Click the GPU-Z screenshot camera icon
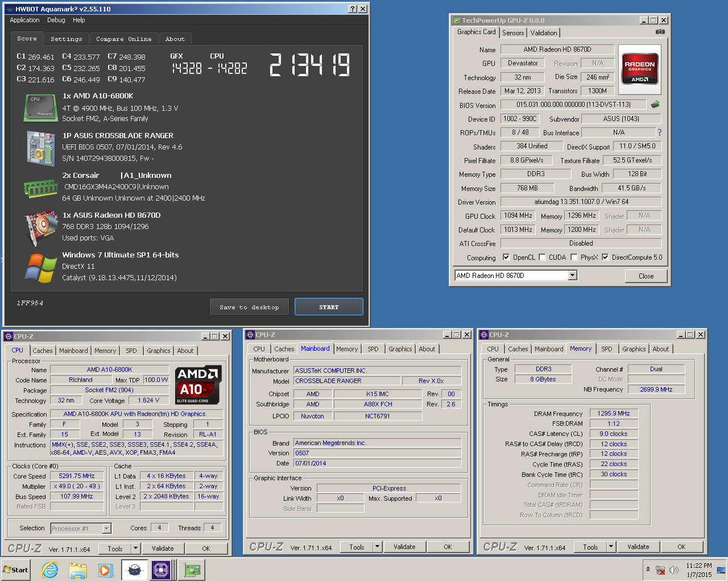 [x=660, y=32]
